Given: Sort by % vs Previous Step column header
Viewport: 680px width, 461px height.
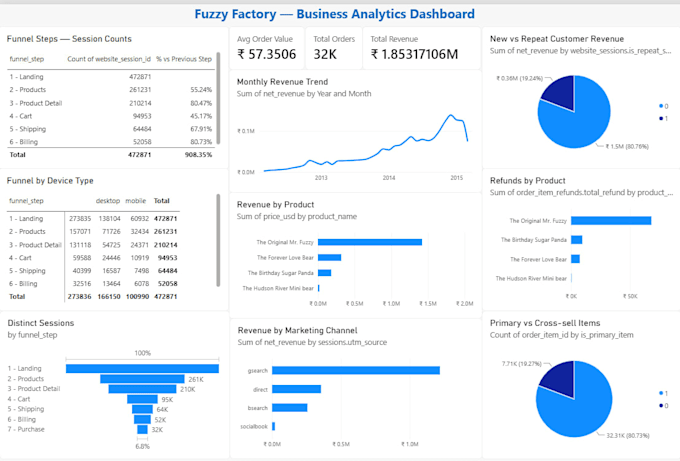Looking at the screenshot, I should click(x=184, y=59).
